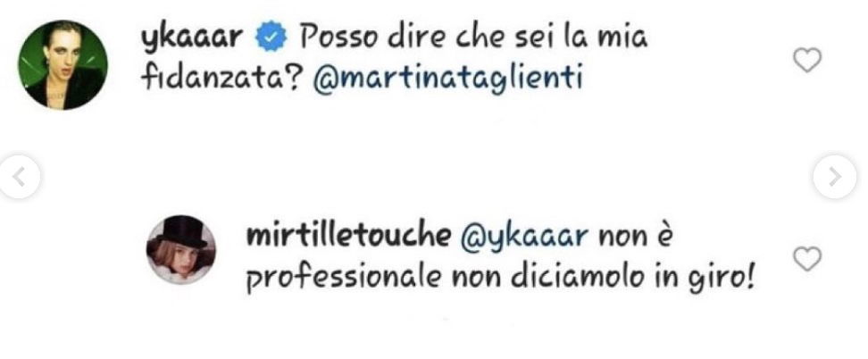The image size is (868, 359).
Task: Go to the previous slide with left arrow
Action: click(19, 177)
